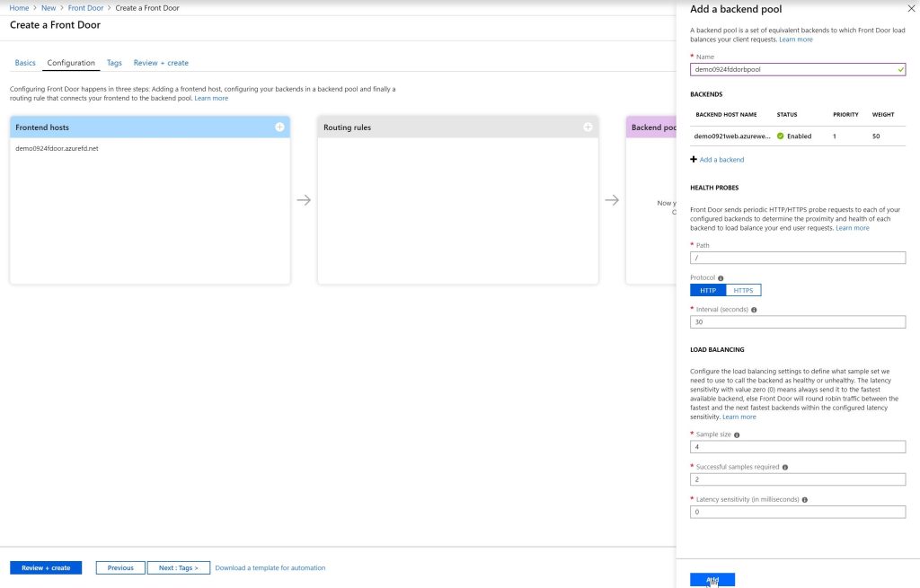
Task: Add a routing rule with plus icon
Action: pyautogui.click(x=588, y=127)
